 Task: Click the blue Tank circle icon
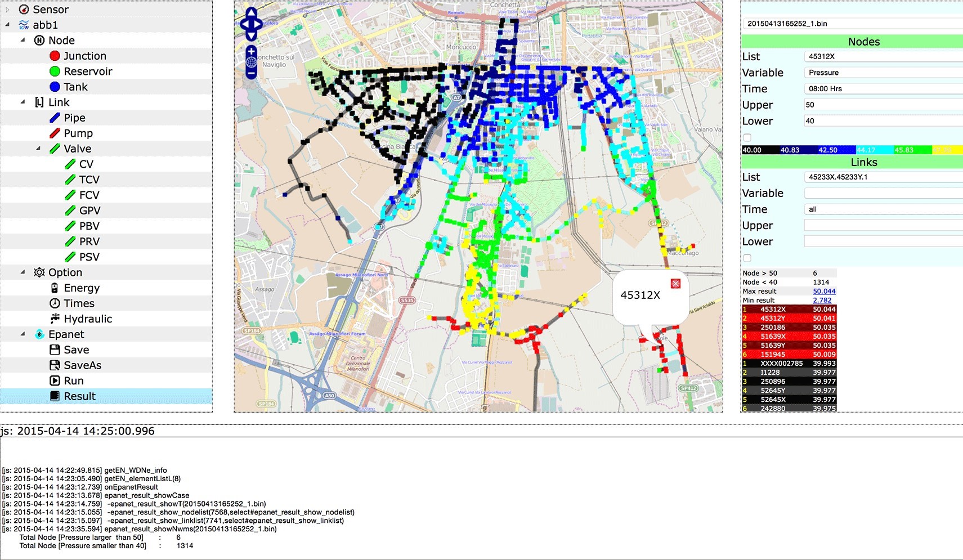tap(55, 87)
